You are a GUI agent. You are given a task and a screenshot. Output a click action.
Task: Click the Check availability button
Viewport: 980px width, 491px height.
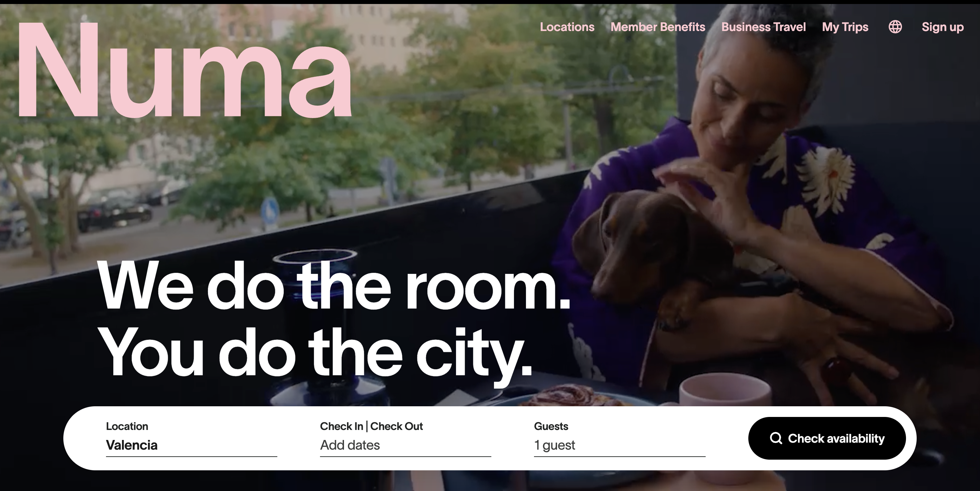[x=827, y=438]
